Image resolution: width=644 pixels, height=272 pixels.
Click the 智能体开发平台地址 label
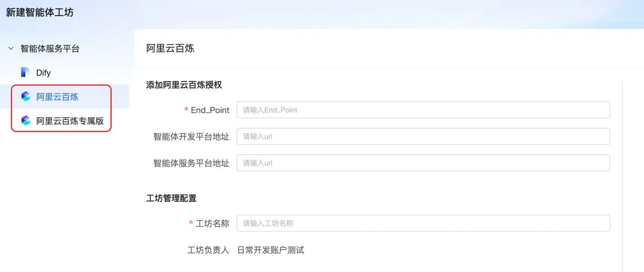[x=191, y=136]
